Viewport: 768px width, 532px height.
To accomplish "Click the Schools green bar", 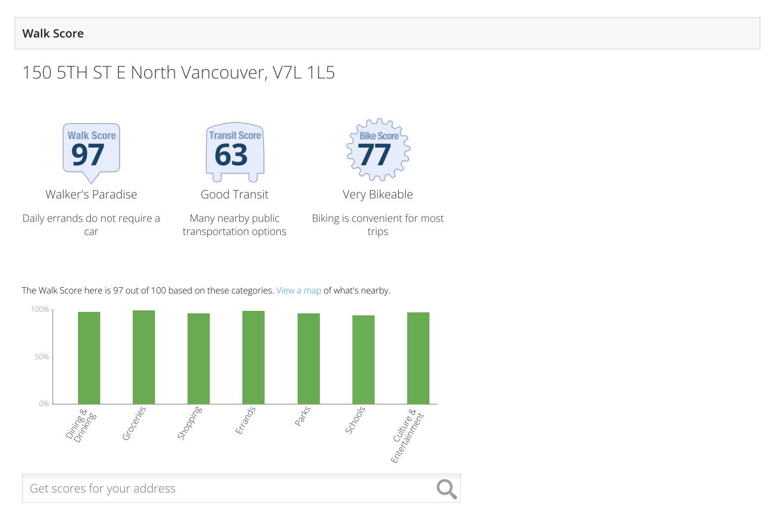I will tap(363, 359).
